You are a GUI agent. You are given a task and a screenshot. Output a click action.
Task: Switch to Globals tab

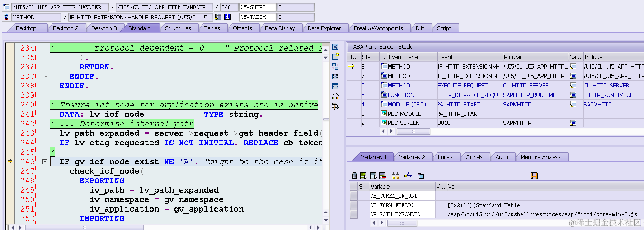point(474,157)
